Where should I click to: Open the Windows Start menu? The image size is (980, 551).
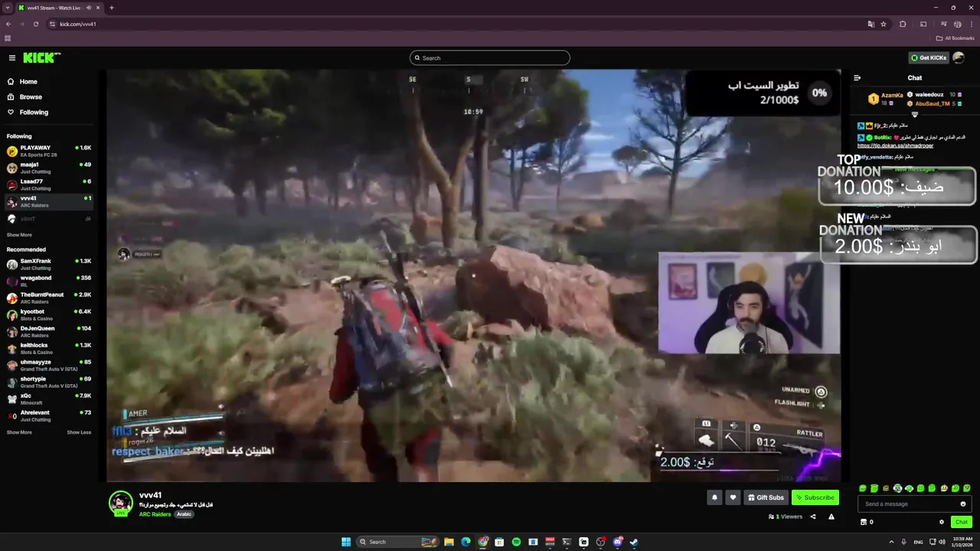tap(346, 542)
